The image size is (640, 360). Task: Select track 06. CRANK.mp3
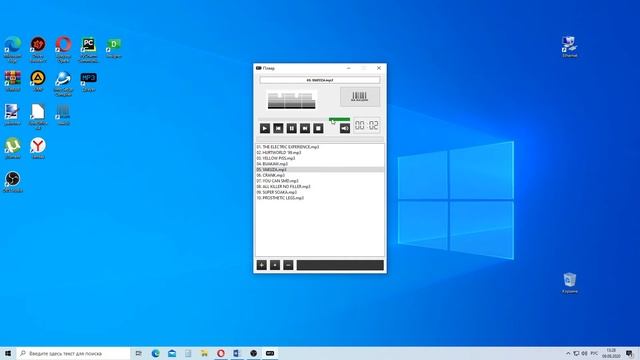pyautogui.click(x=320, y=175)
